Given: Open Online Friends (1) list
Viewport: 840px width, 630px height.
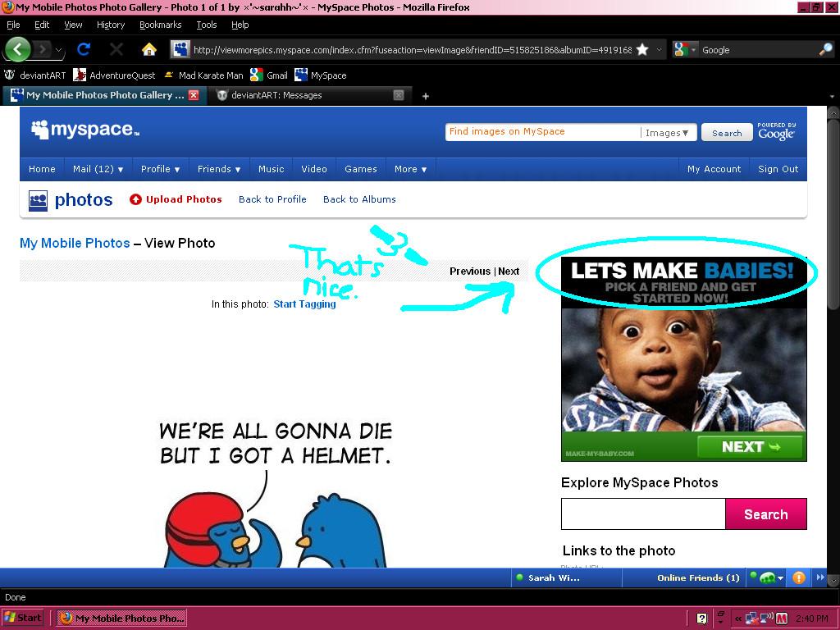Looking at the screenshot, I should (698, 578).
